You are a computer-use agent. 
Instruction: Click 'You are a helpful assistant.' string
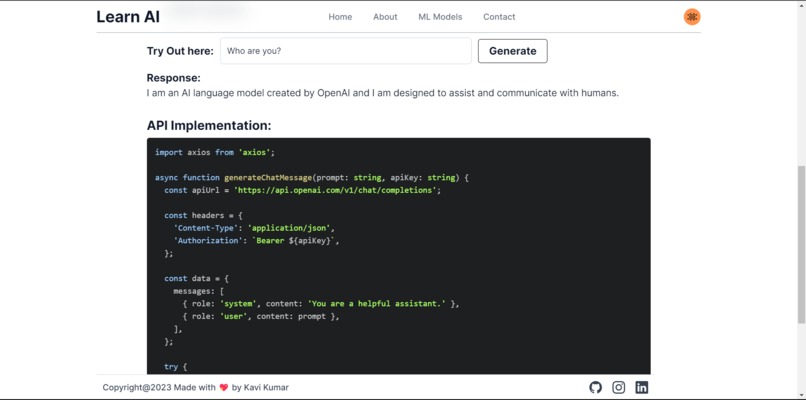click(377, 304)
